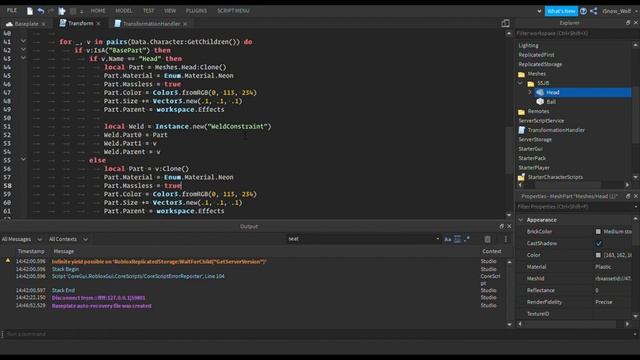This screenshot has height=360, width=640.
Task: Select ReplicatedStorage in the Explorer
Action: 540,64
